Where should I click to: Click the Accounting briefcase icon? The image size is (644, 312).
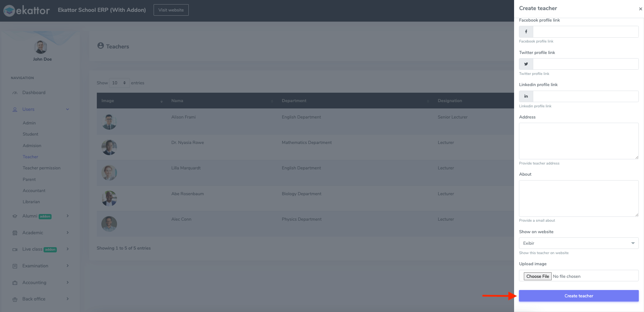point(15,283)
